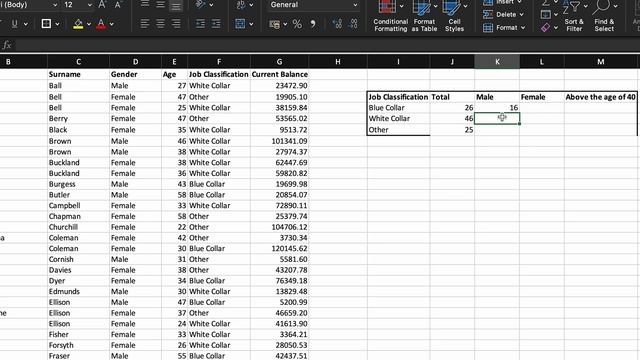Select the selected cell next to White Collar 46
Viewport: 640px width, 360px height.
[x=497, y=118]
